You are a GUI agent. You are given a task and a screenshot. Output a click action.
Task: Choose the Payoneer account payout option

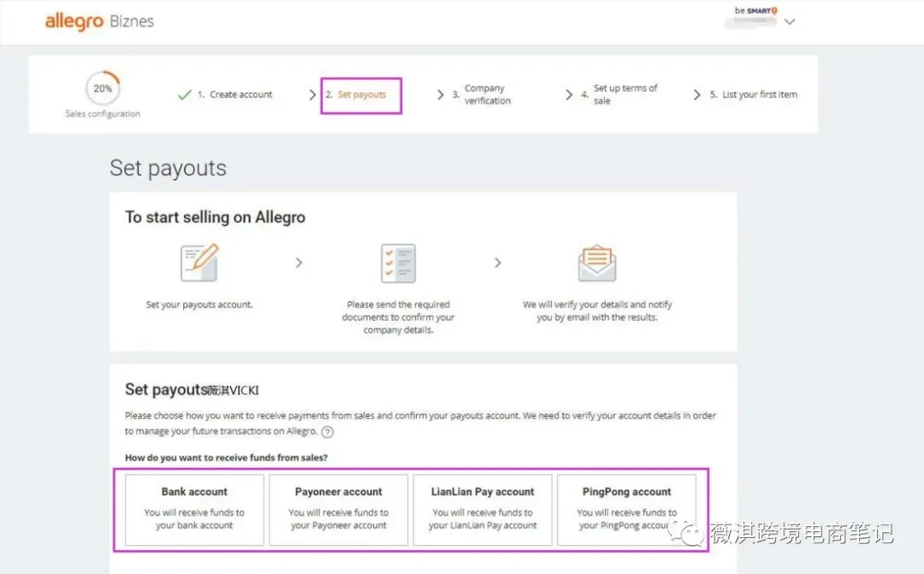pos(338,510)
